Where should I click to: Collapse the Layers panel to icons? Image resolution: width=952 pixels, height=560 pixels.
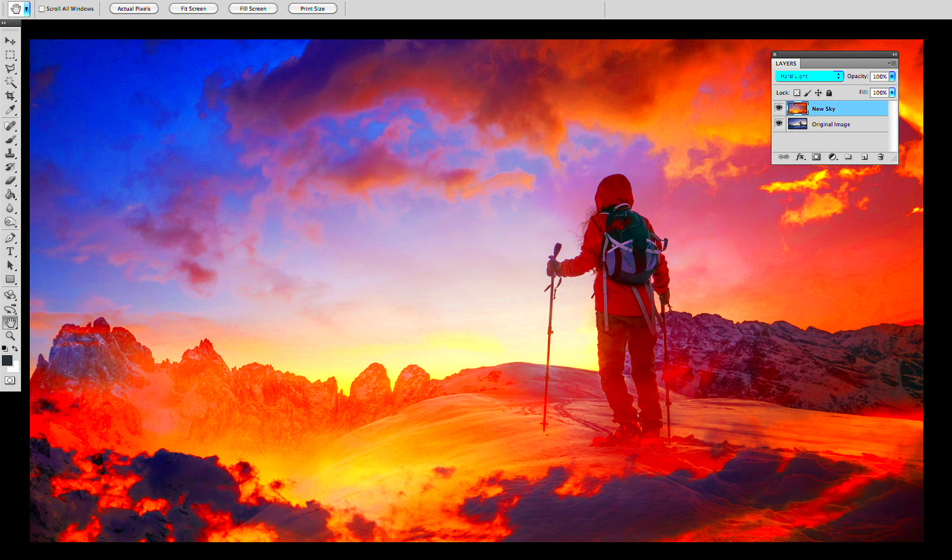tap(894, 55)
